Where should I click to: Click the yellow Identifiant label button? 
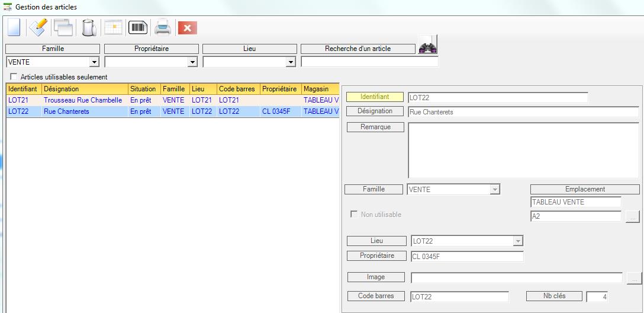pos(375,97)
